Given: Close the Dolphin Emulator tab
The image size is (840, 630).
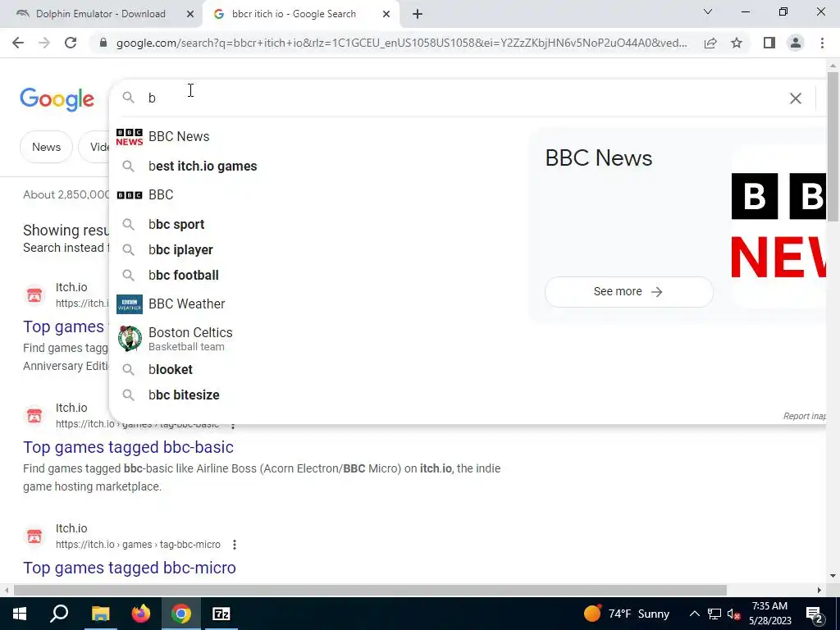Looking at the screenshot, I should 190,14.
